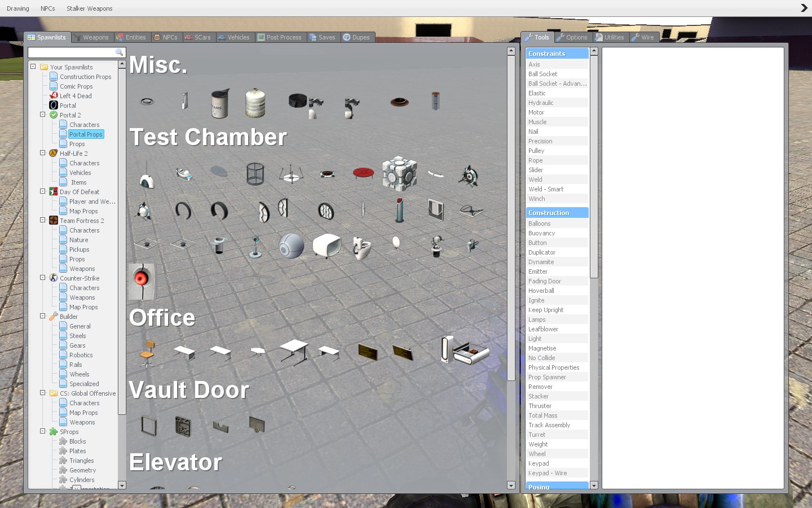This screenshot has width=812, height=508.
Task: Spawn the brown disc prop in Misc
Action: 399,102
